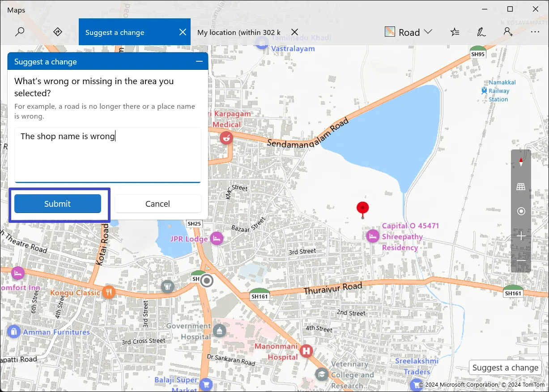This screenshot has width=549, height=392.
Task: Submit the suggested change
Action: point(58,204)
